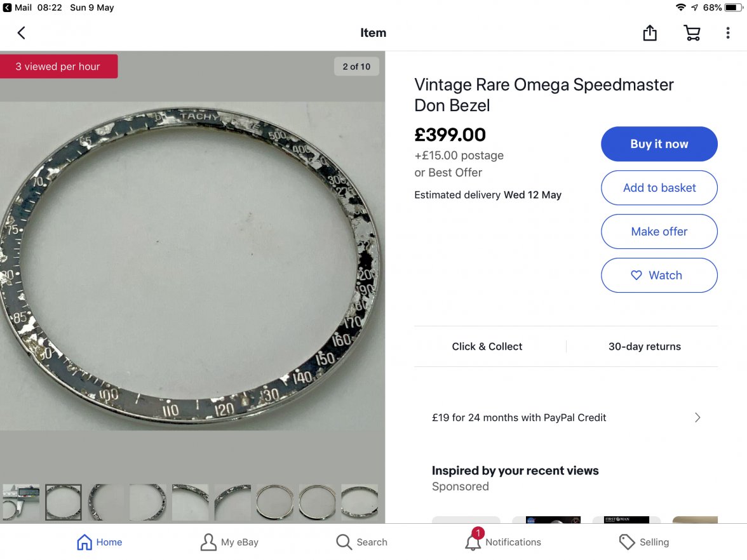The height and width of the screenshot is (560, 747).
Task: Tap Click & Collect option
Action: click(487, 347)
